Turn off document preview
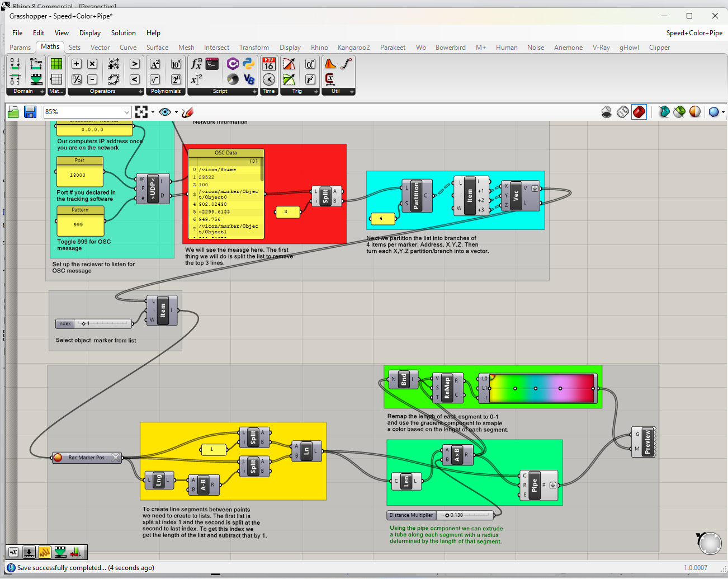 607,112
